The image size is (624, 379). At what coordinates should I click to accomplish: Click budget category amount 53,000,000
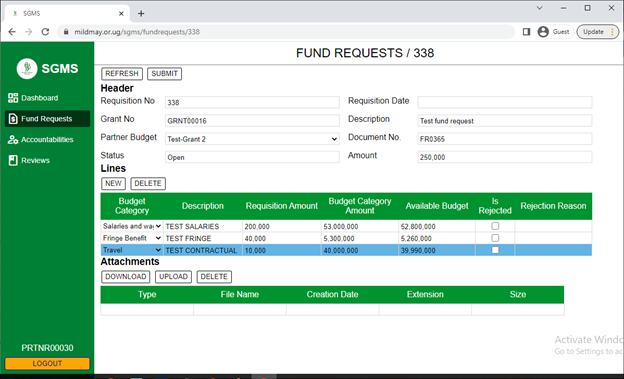(360, 227)
